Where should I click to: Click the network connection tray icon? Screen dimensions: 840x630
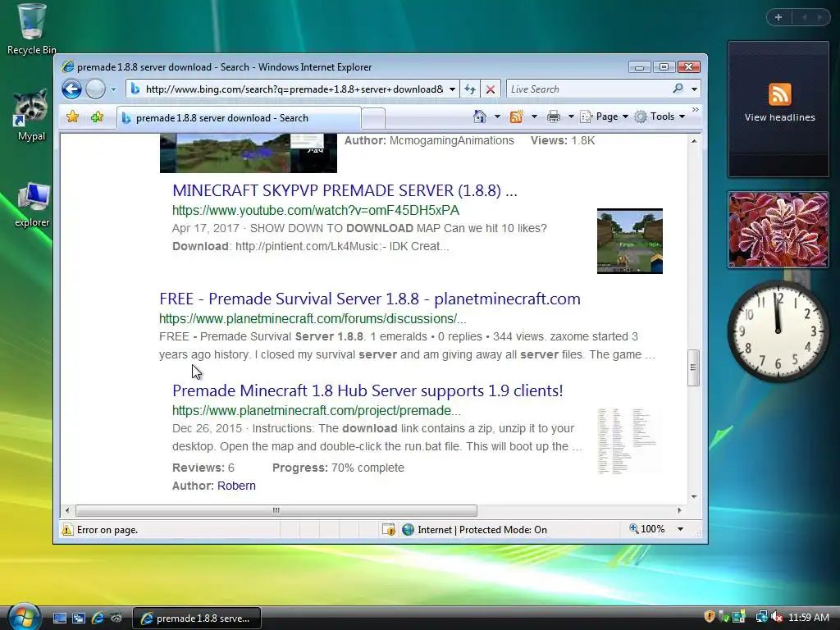pos(760,617)
